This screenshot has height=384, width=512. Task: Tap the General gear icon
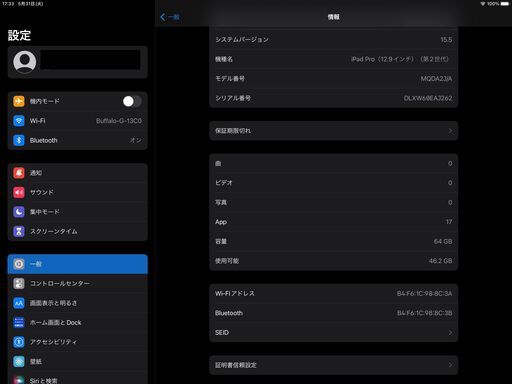tap(19, 264)
